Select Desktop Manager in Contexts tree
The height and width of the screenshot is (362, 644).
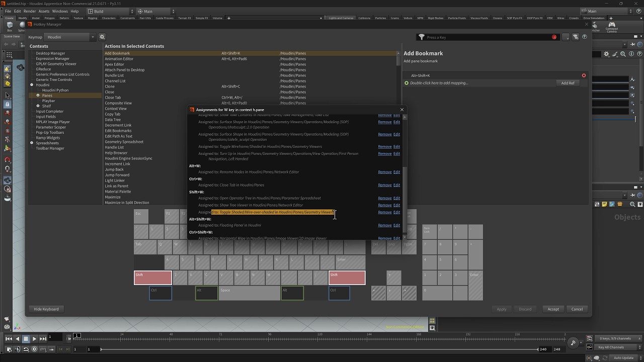50,53
